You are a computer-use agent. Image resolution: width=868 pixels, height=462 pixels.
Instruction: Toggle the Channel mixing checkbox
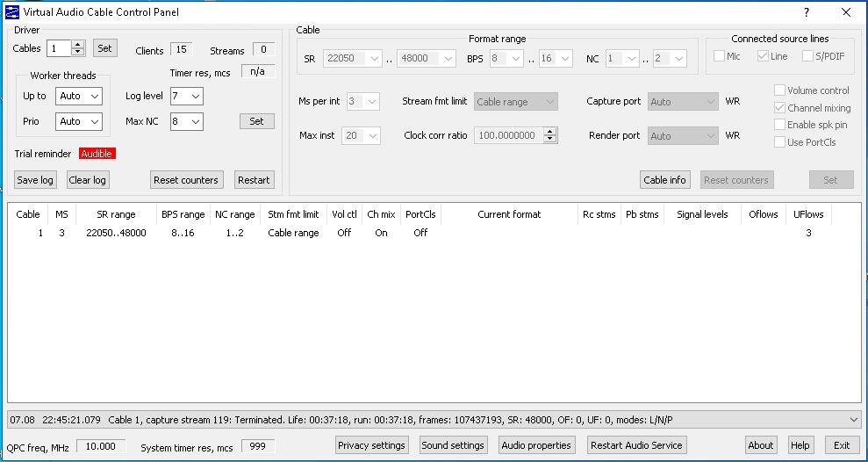[779, 108]
